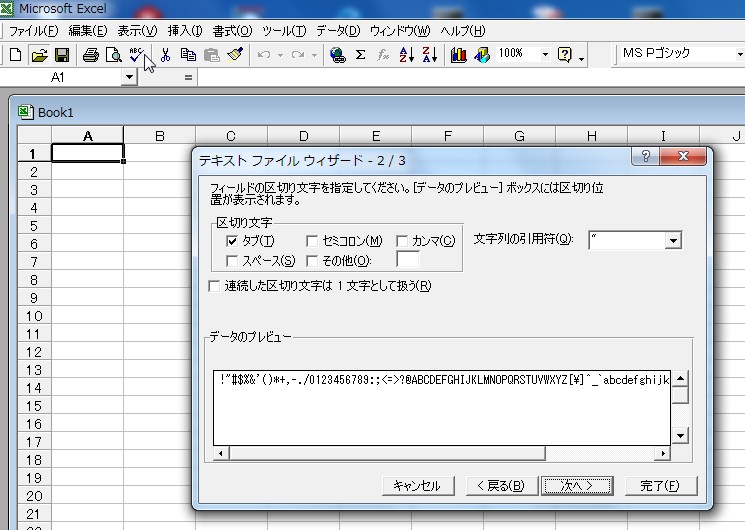745x530 pixels.
Task: Open the Data (データ) menu
Action: point(338,31)
